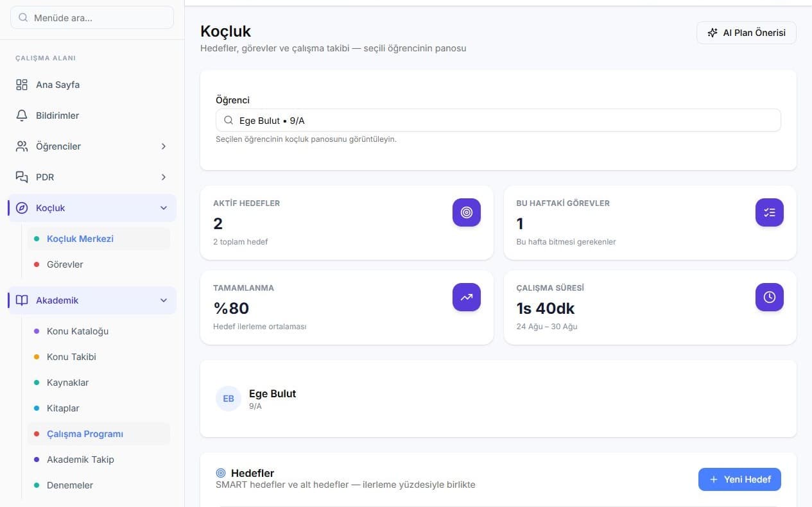Click the Koçluk compass icon

pyautogui.click(x=22, y=208)
